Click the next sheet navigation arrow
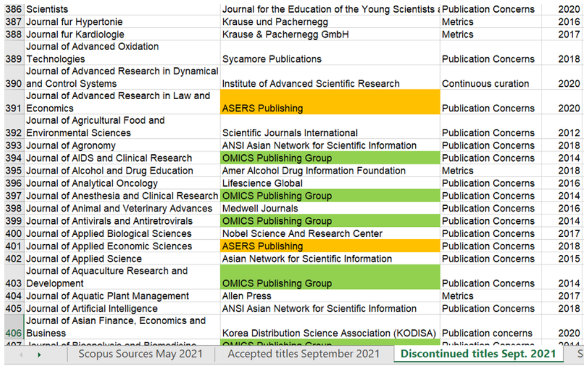Screen dimensions: 588x369 40,354
